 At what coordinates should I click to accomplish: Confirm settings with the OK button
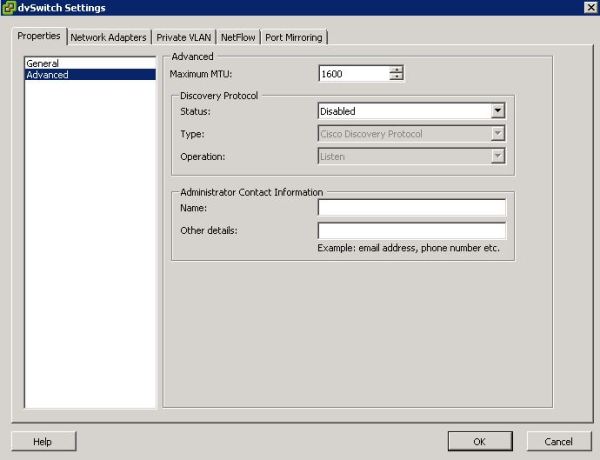[479, 441]
